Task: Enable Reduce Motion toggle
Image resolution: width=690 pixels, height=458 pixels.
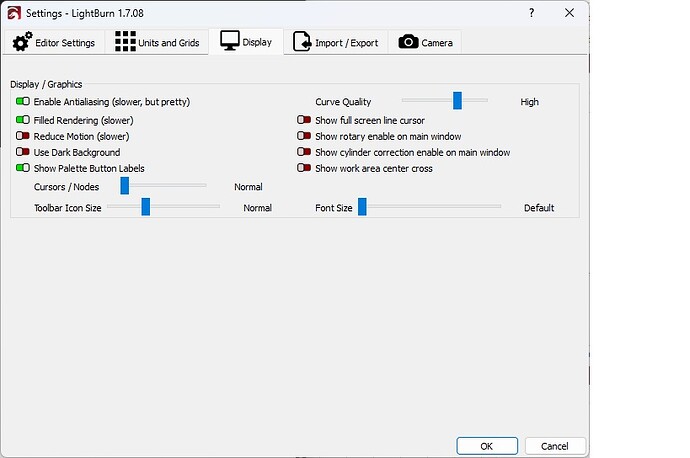Action: (23, 136)
